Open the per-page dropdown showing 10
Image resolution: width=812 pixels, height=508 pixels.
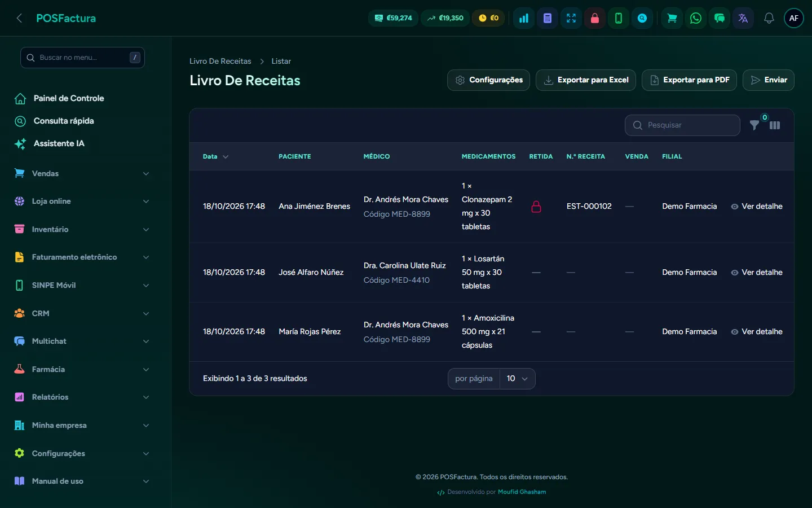tap(517, 379)
